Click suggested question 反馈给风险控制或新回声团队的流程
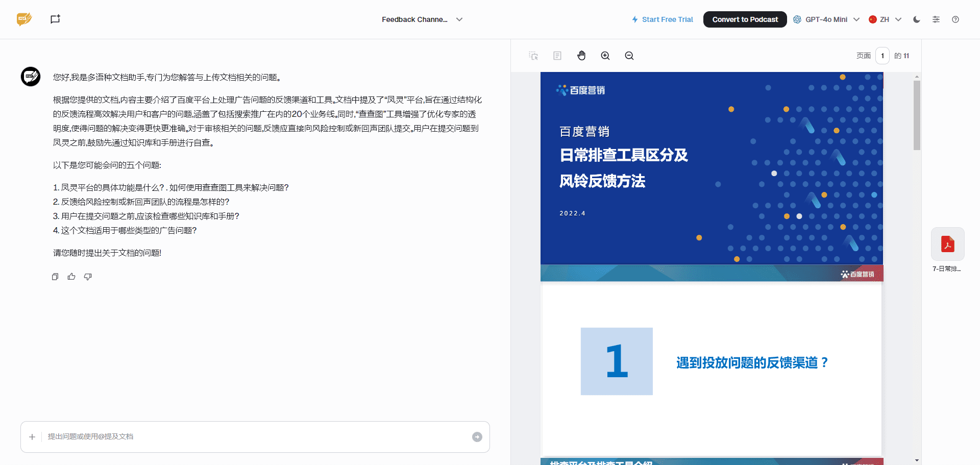Viewport: 980px width, 465px height. tap(141, 202)
